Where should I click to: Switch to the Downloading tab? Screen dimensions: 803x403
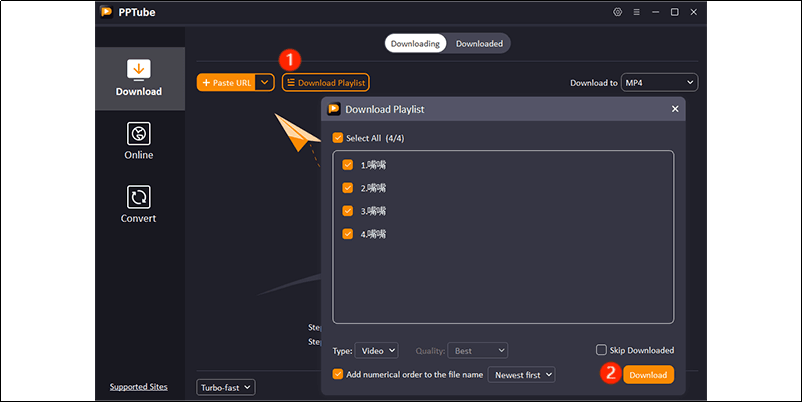coord(415,44)
